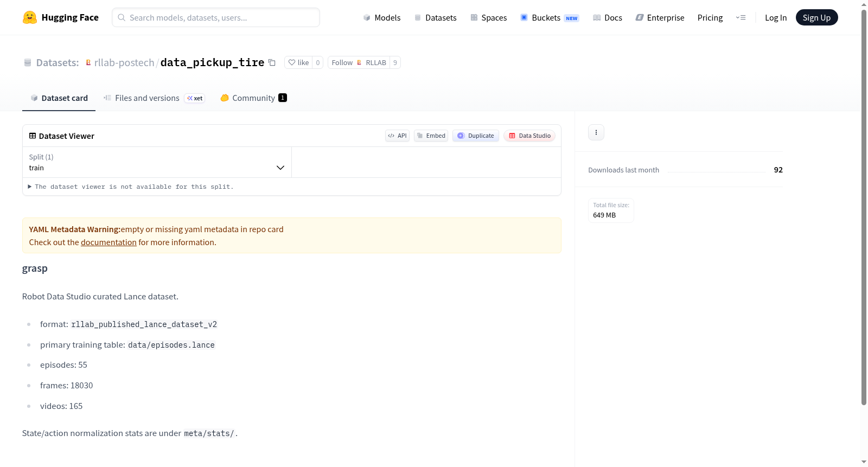Click the 'meta/stats/' code text
Viewport: 868px width, 467px height.
tap(209, 433)
